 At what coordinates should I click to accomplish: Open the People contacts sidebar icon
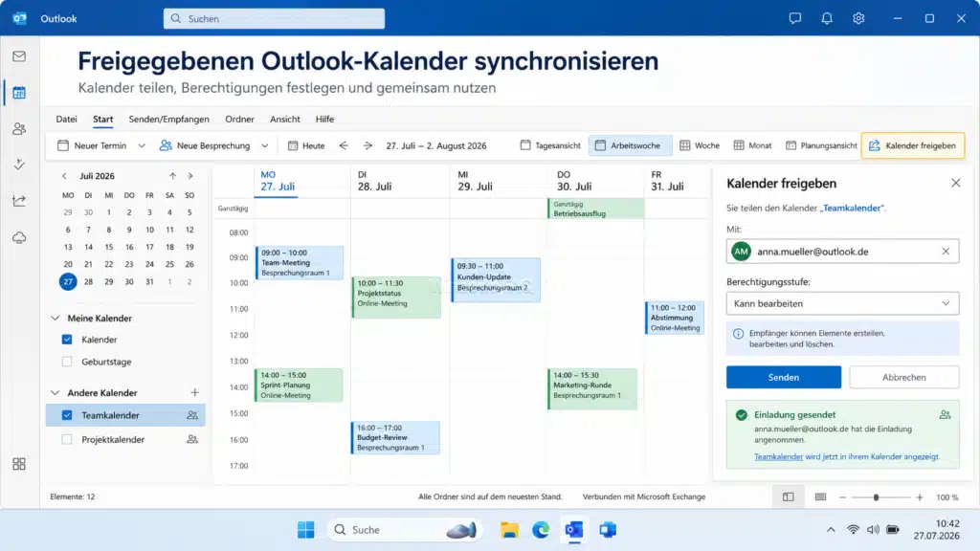(19, 129)
